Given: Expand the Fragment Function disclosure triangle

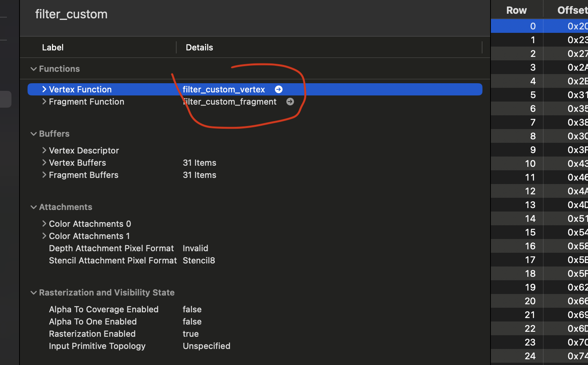Looking at the screenshot, I should 44,102.
